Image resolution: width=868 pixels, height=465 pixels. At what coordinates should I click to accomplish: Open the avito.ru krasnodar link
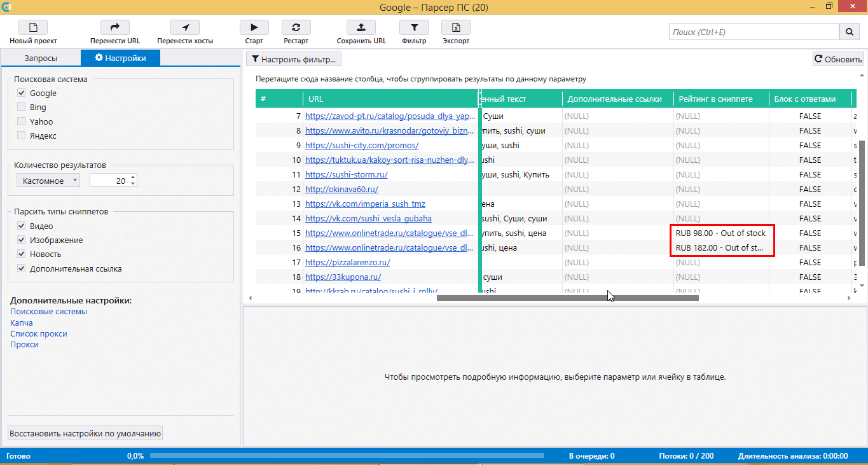[x=390, y=131]
